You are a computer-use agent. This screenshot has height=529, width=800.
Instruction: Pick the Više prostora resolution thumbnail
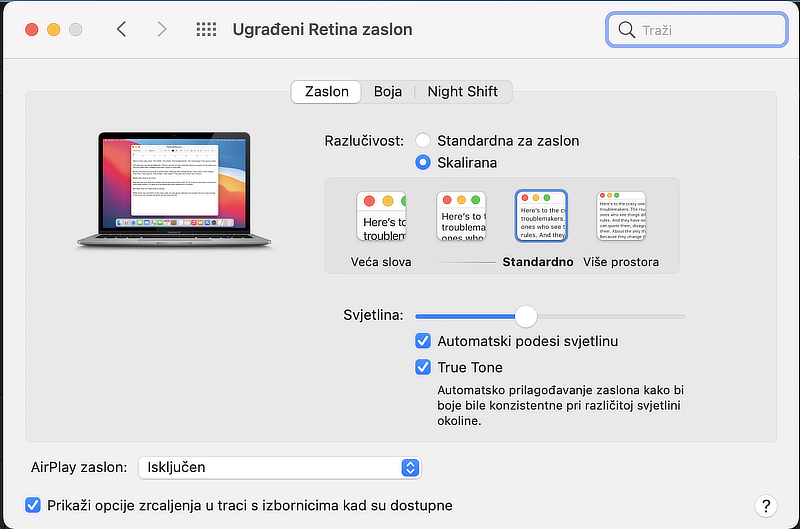click(621, 216)
